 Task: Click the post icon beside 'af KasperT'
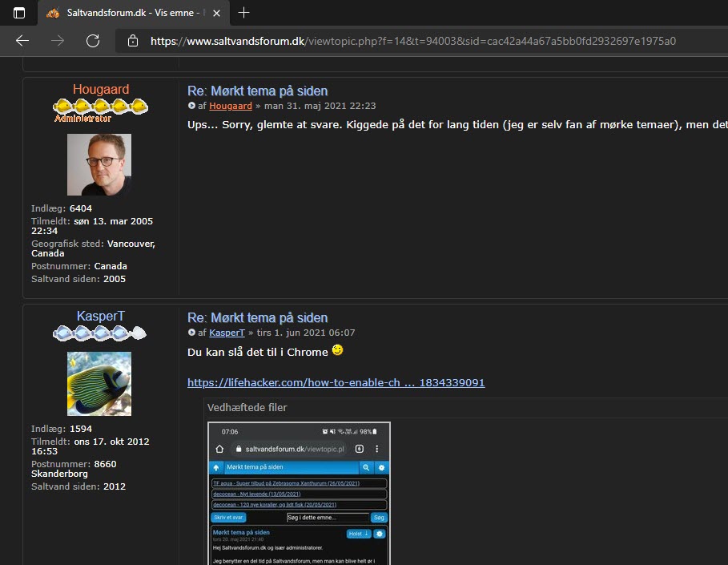click(191, 333)
